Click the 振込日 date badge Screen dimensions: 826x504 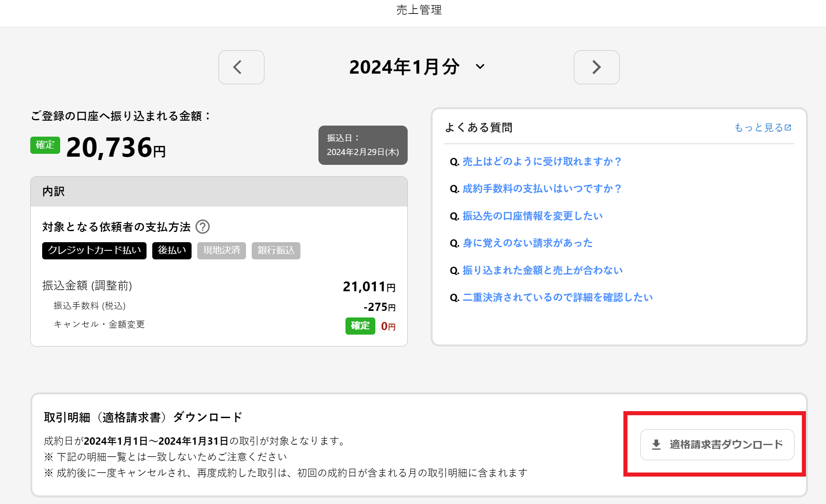(x=363, y=145)
